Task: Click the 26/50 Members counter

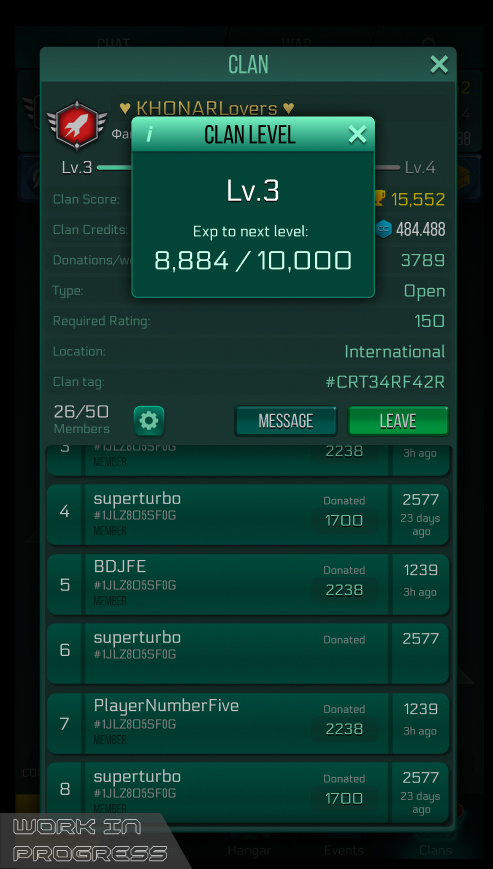Action: click(81, 419)
